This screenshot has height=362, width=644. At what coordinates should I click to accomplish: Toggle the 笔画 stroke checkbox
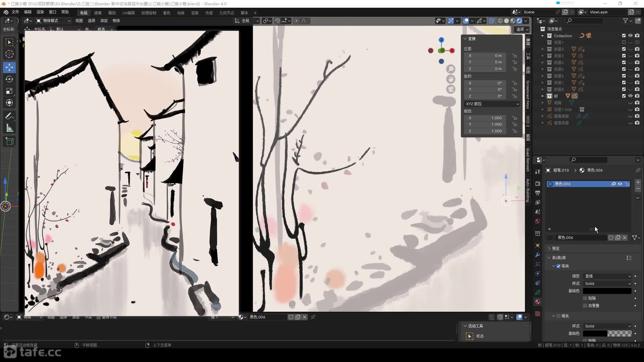click(558, 266)
